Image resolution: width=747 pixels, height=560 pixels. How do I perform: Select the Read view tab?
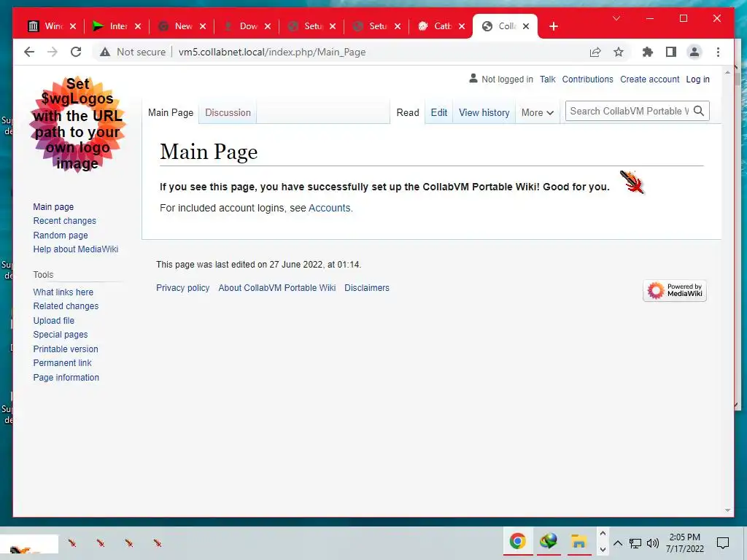pos(408,113)
